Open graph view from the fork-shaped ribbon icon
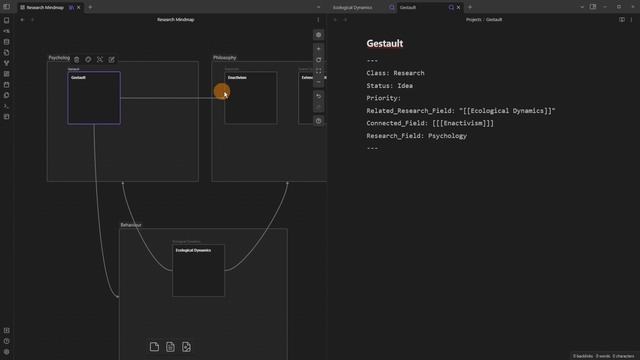This screenshot has width=640, height=360. [7, 63]
